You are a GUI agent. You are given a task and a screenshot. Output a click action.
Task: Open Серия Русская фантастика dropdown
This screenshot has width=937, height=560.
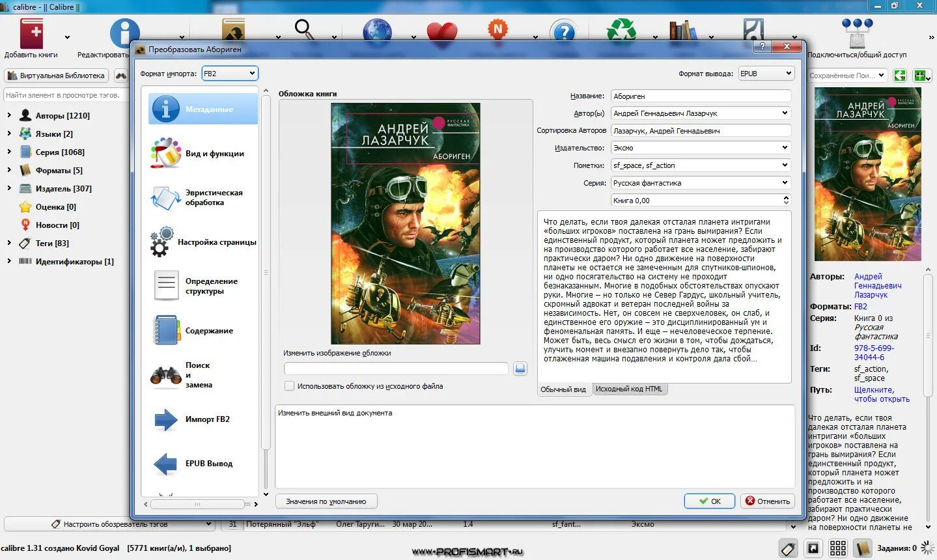785,183
